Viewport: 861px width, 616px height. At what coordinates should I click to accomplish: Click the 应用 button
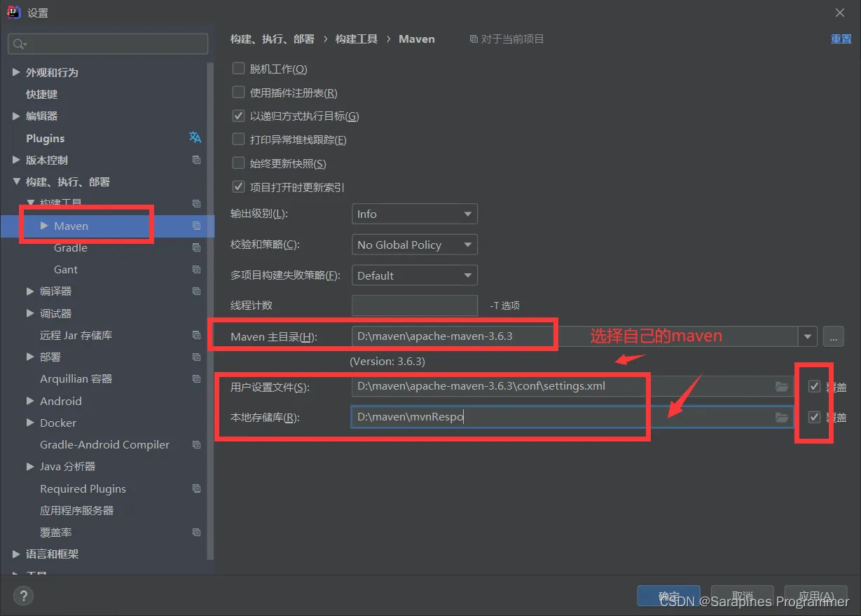click(x=815, y=596)
